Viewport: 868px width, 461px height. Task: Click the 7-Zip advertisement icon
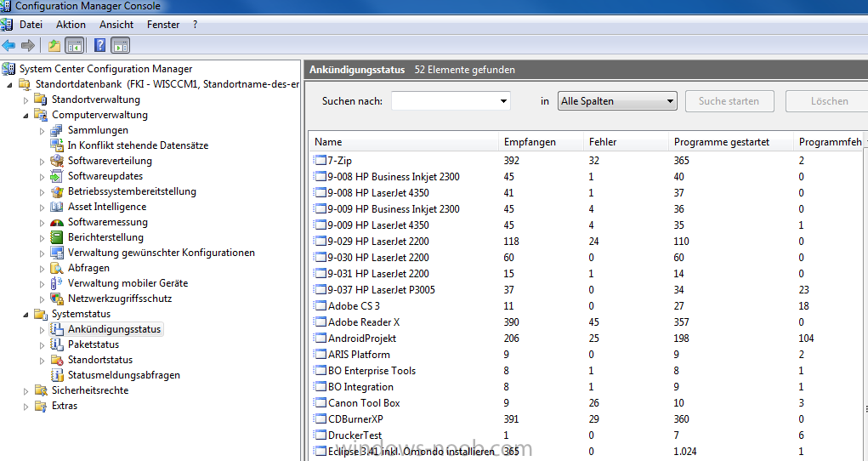click(x=320, y=161)
